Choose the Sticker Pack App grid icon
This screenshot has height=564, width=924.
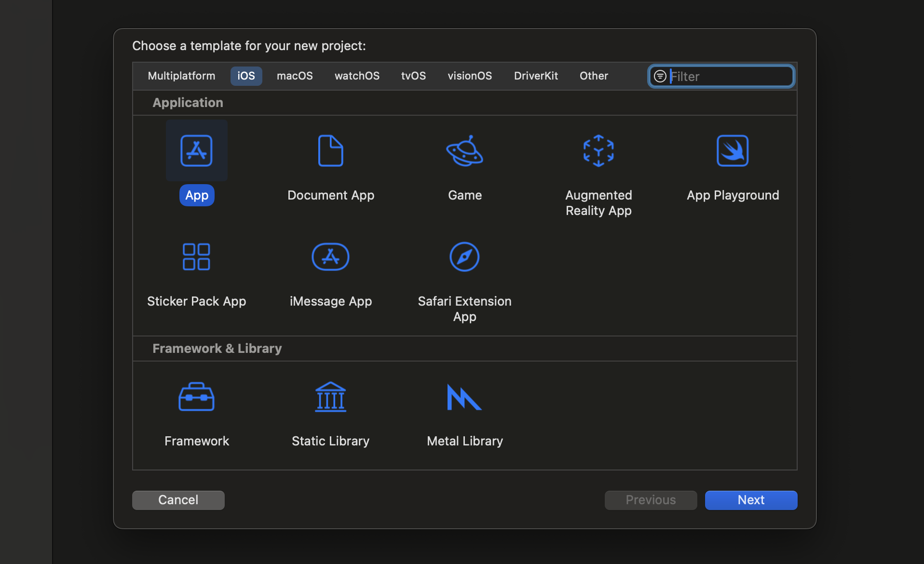tap(196, 257)
